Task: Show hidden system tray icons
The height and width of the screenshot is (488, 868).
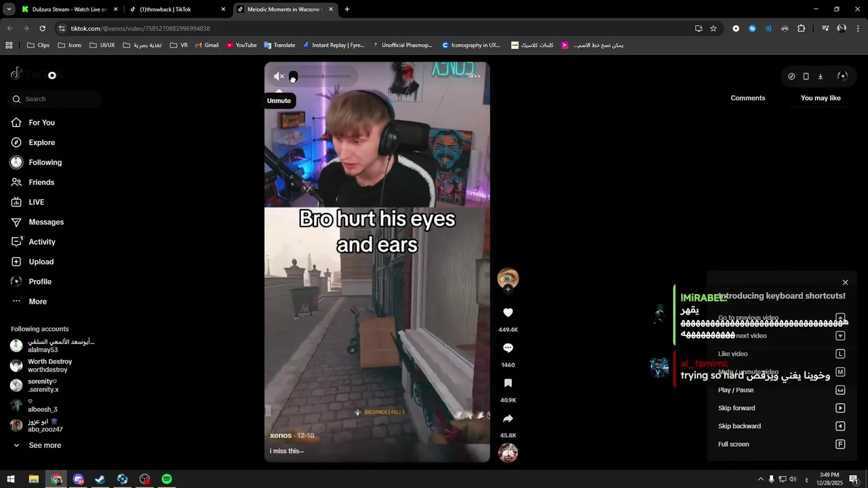Action: click(760, 479)
